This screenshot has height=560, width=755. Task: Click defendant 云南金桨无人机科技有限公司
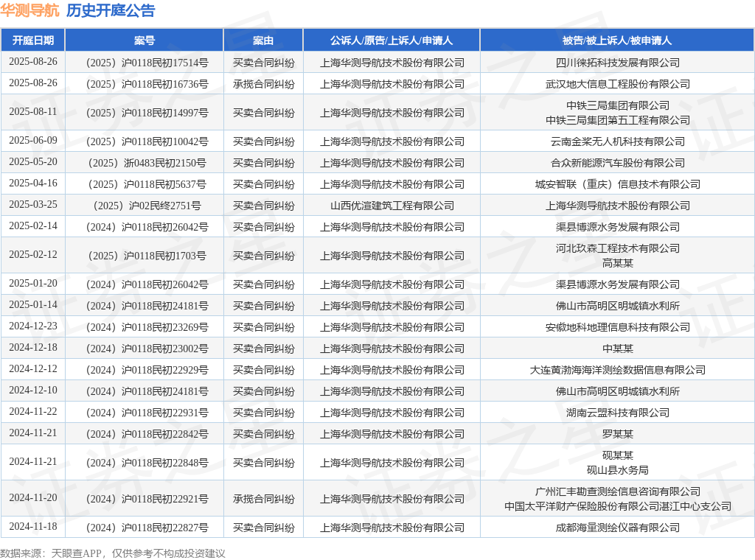(618, 141)
